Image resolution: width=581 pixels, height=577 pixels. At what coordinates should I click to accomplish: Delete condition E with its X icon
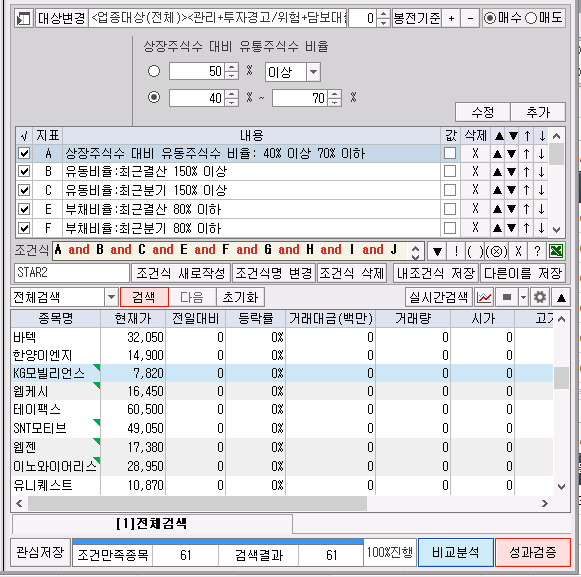(x=475, y=209)
